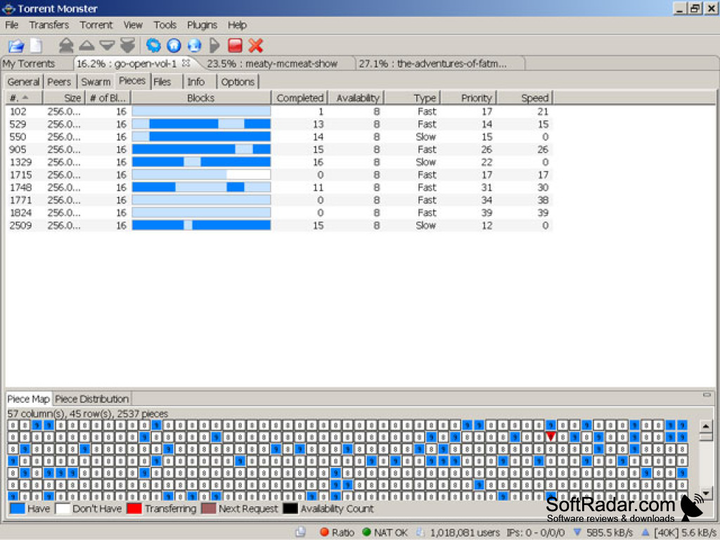Click the gray play start icon

[214, 45]
